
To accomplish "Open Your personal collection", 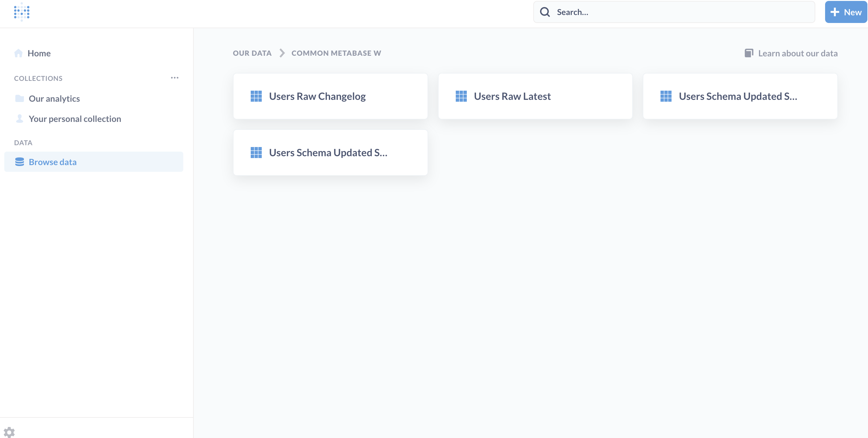I will 75,119.
